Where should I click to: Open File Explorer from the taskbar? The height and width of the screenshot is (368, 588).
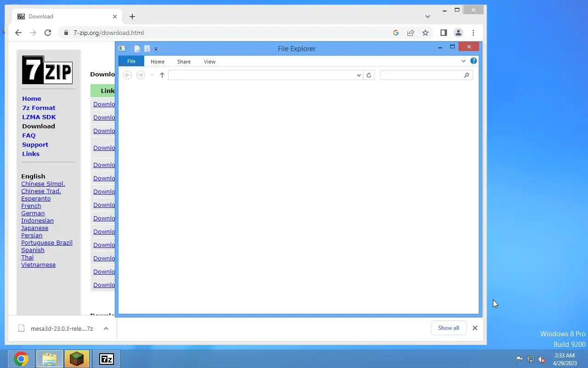[x=50, y=359]
